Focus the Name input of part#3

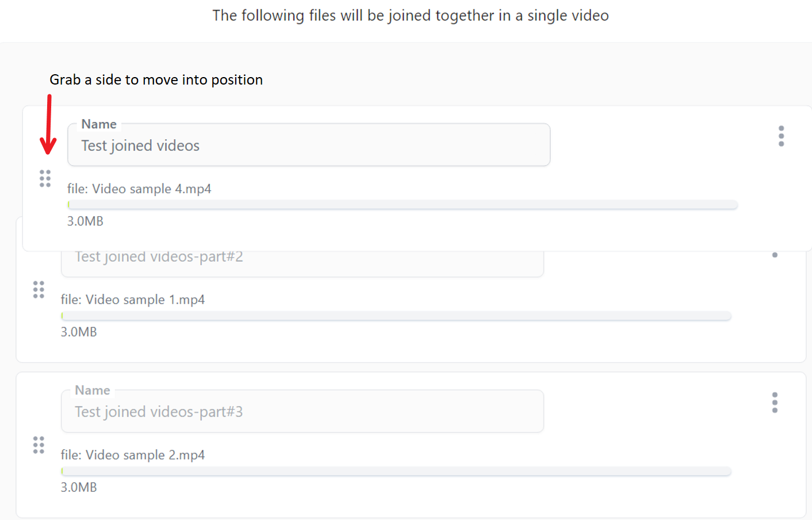click(303, 411)
